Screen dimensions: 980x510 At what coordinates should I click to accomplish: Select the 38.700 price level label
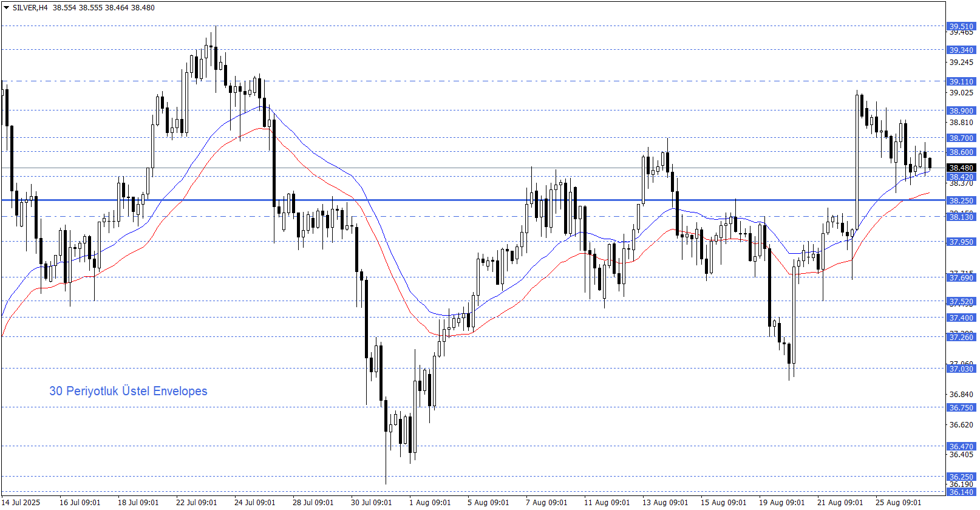[x=961, y=138]
